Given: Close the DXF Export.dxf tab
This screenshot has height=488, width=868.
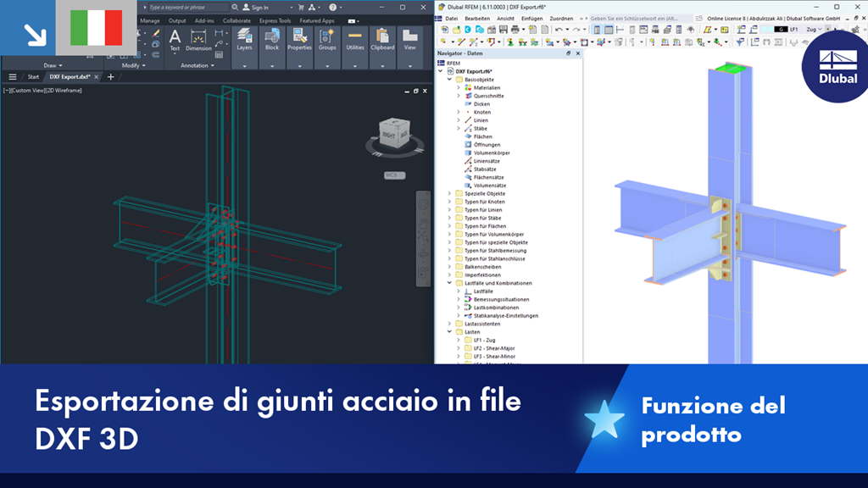Looking at the screenshot, I should [x=97, y=77].
